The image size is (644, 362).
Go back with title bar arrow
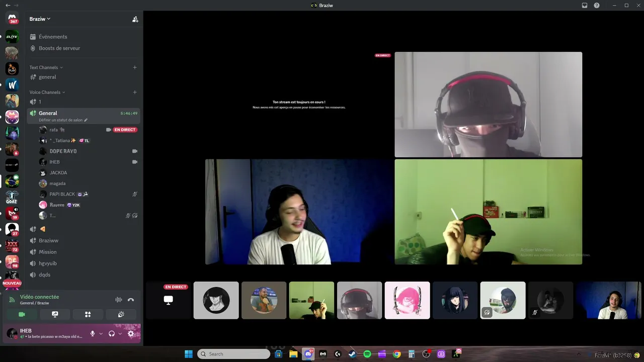pos(8,5)
